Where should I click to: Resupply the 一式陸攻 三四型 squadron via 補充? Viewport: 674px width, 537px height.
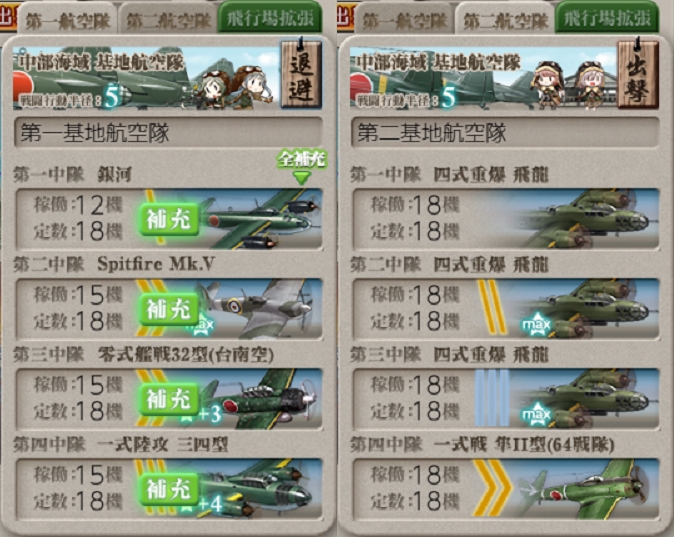(169, 488)
